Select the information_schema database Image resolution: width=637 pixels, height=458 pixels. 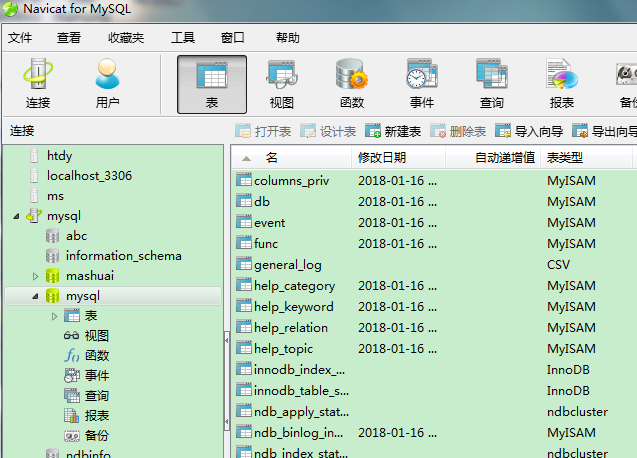(x=124, y=256)
